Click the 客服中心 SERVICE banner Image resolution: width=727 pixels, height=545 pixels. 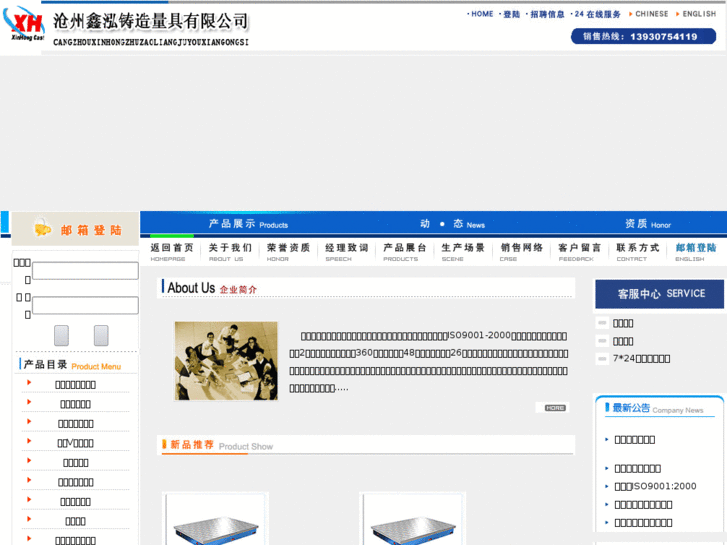pos(659,294)
